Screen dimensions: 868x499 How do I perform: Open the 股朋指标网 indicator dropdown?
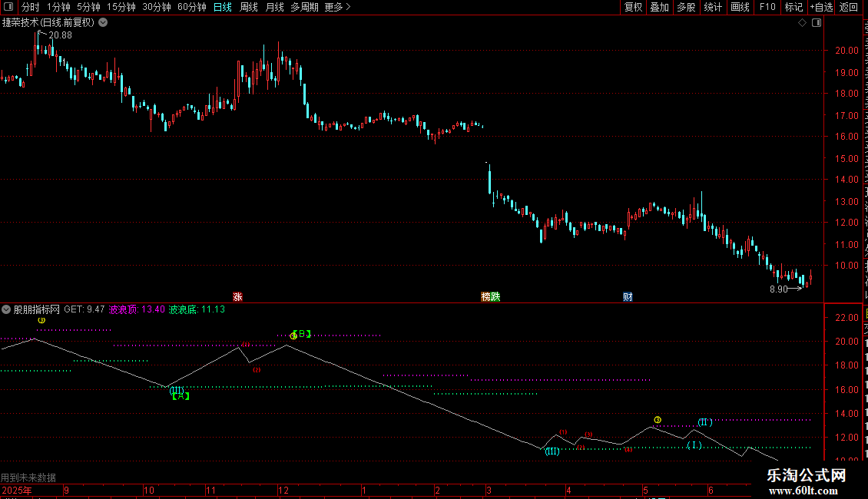tap(6, 310)
